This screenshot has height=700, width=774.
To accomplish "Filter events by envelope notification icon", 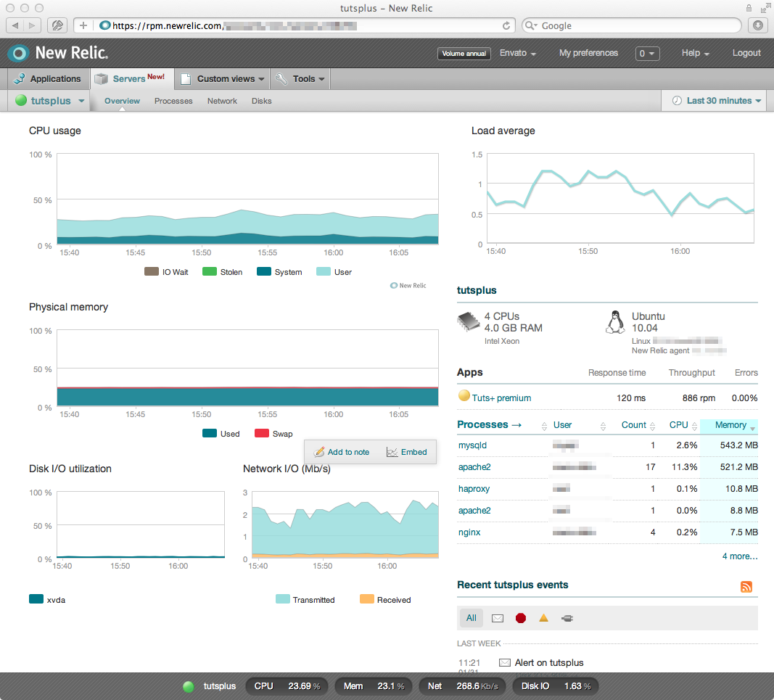I will (x=497, y=618).
